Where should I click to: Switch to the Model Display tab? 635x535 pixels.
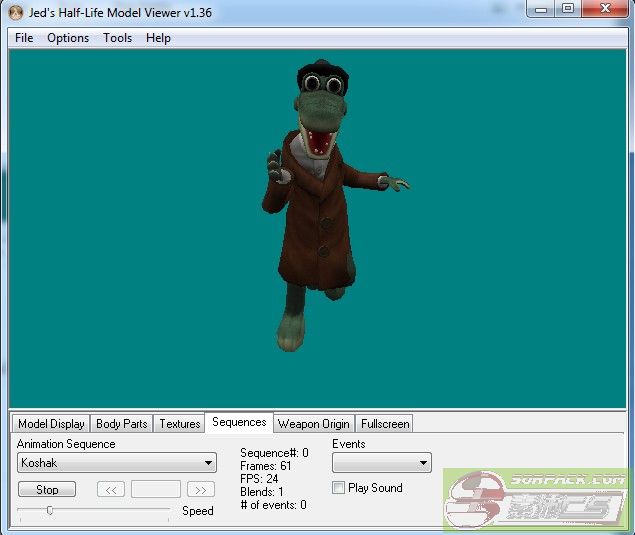pyautogui.click(x=51, y=424)
